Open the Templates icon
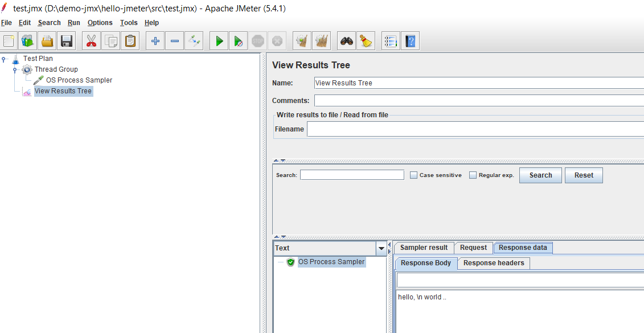Screen dimensions: 644x333 pyautogui.click(x=28, y=40)
